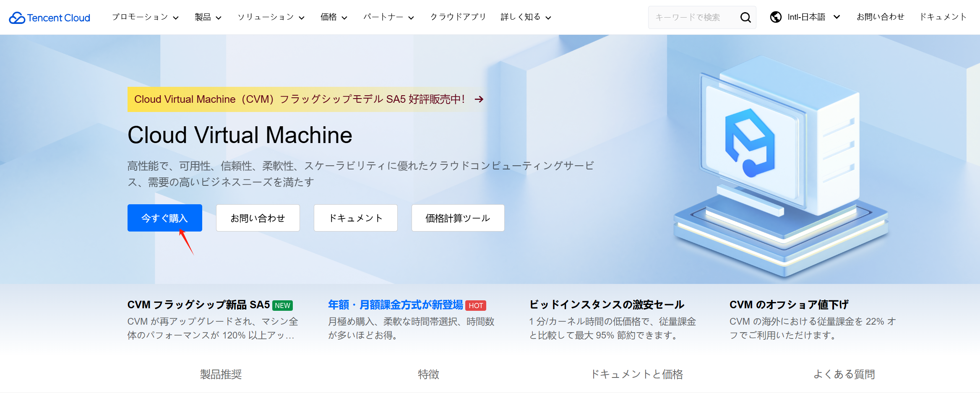
Task: Open the 価格計算ツール button
Action: 458,218
